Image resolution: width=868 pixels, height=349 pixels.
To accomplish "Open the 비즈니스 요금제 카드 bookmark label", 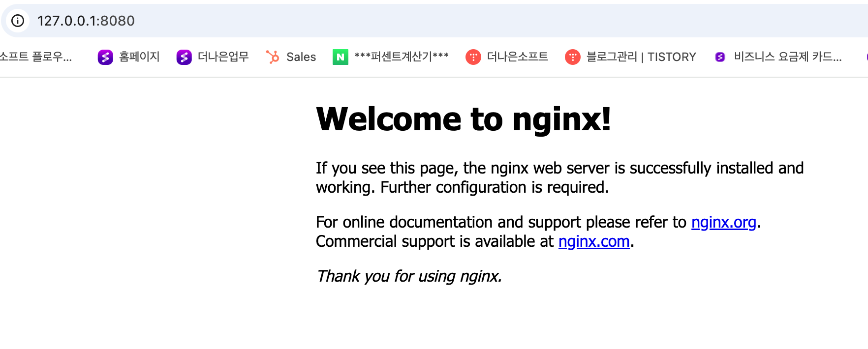I will click(x=788, y=57).
